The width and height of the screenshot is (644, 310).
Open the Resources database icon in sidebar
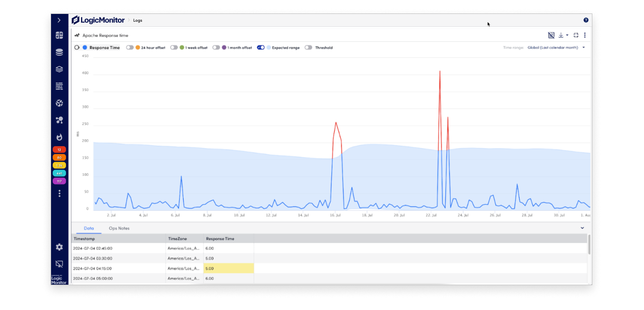(59, 52)
